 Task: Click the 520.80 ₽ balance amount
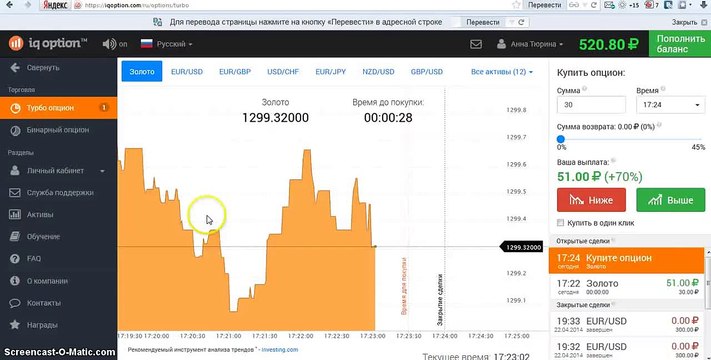point(609,44)
